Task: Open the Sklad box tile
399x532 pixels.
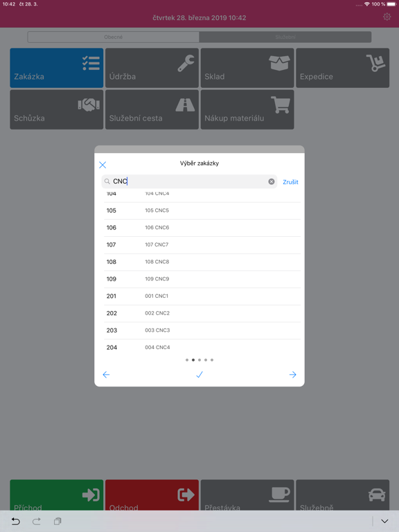Action: 247,68
